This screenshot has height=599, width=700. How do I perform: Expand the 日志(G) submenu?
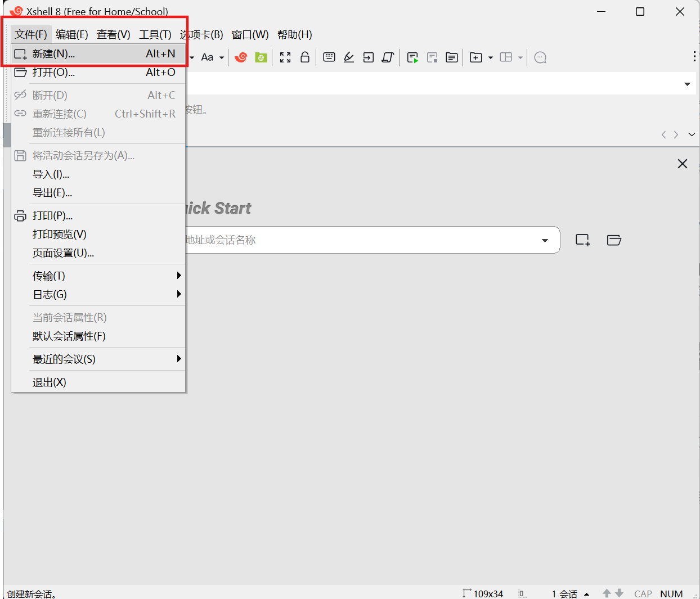tap(98, 295)
